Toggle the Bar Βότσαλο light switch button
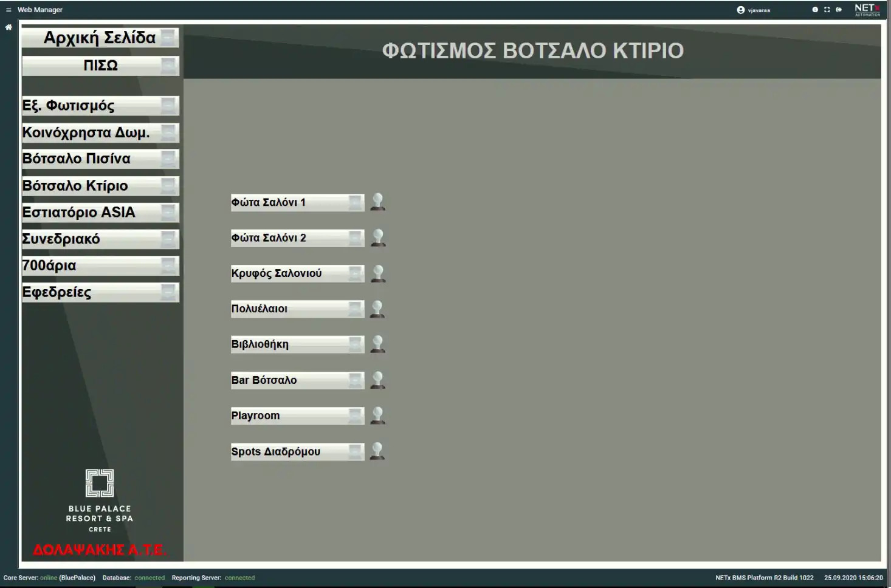This screenshot has width=891, height=588. click(x=297, y=380)
